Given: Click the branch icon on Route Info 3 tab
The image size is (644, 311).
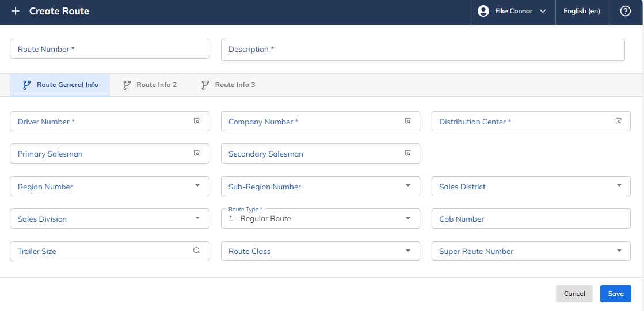Looking at the screenshot, I should tap(205, 85).
